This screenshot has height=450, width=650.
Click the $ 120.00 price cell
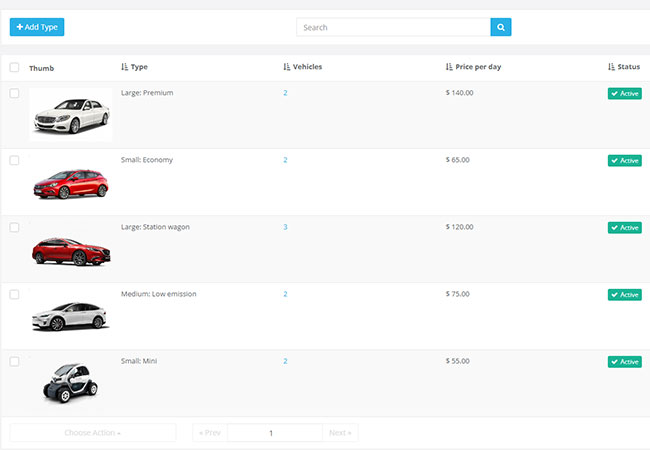(x=459, y=227)
